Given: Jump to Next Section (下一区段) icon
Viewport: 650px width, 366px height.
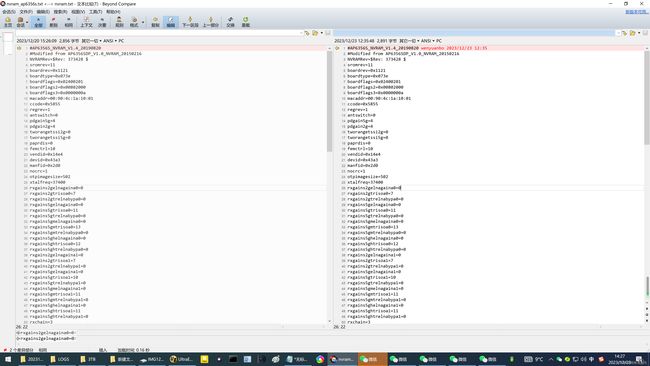Looking at the screenshot, I should pos(190,22).
